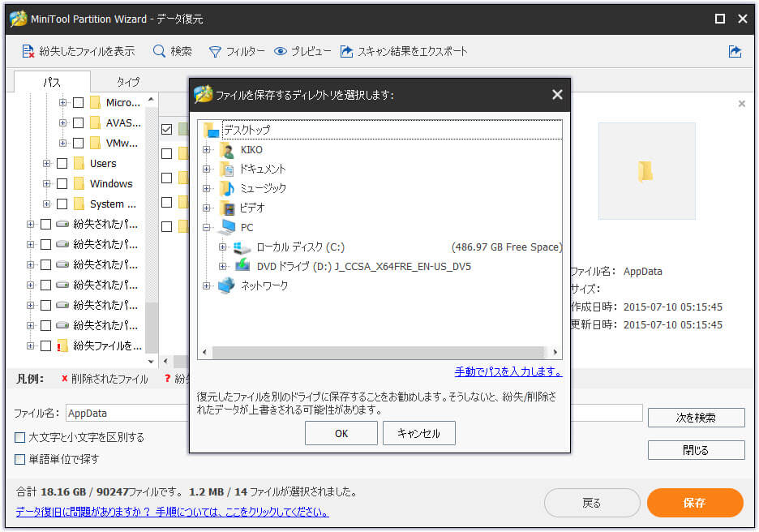Image resolution: width=759 pixels, height=532 pixels.
Task: Click Find Next (次を検索) button
Action: click(696, 418)
